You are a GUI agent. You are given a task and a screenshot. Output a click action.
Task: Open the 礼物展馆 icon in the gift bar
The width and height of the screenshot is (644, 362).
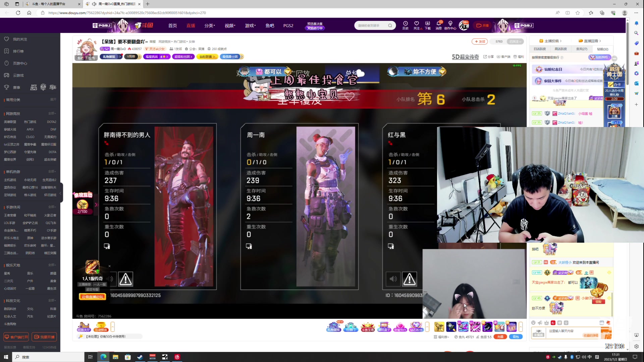click(334, 326)
